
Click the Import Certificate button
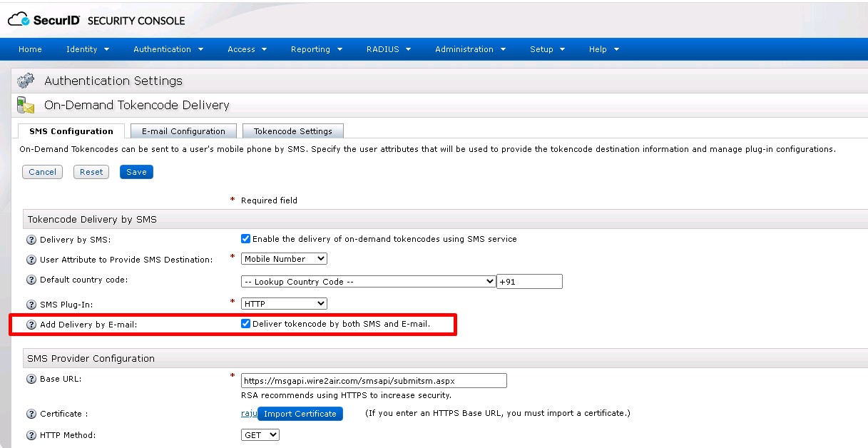[300, 414]
